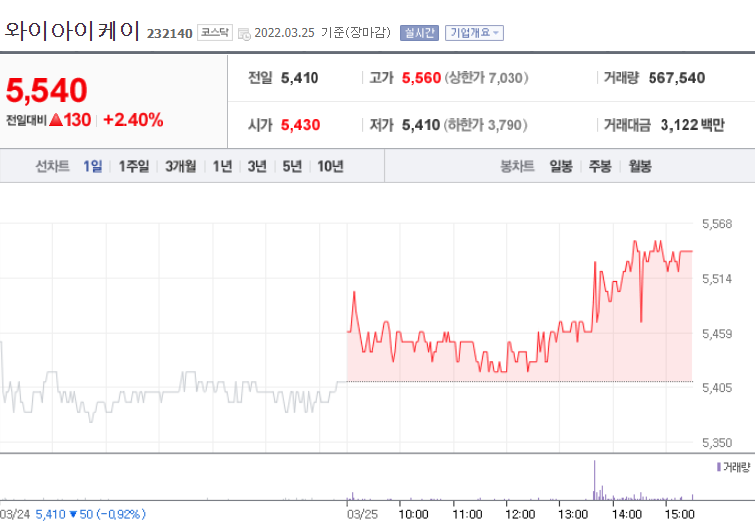Select the 1년 line chart tab
The height and width of the screenshot is (529, 755).
tap(222, 166)
